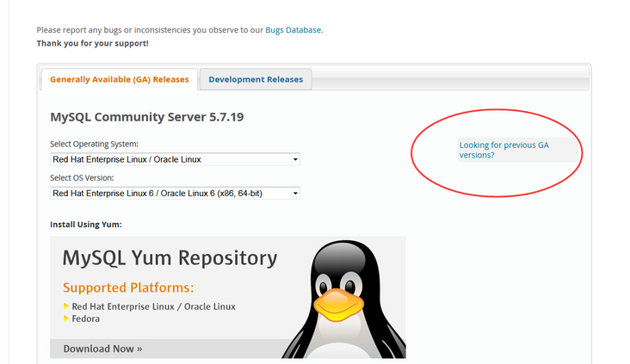Click the Select Operating System label
The height and width of the screenshot is (364, 630).
pyautogui.click(x=94, y=144)
